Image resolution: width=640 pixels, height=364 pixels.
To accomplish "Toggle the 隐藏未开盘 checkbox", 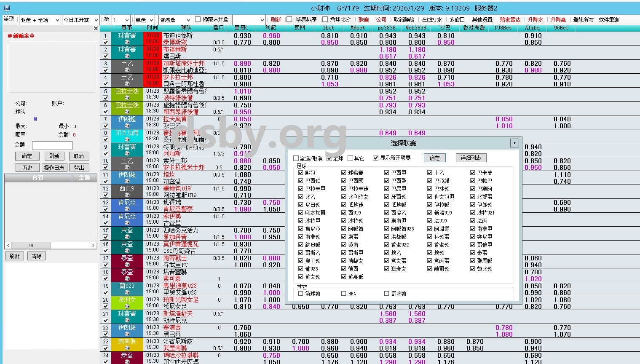I will [198, 19].
